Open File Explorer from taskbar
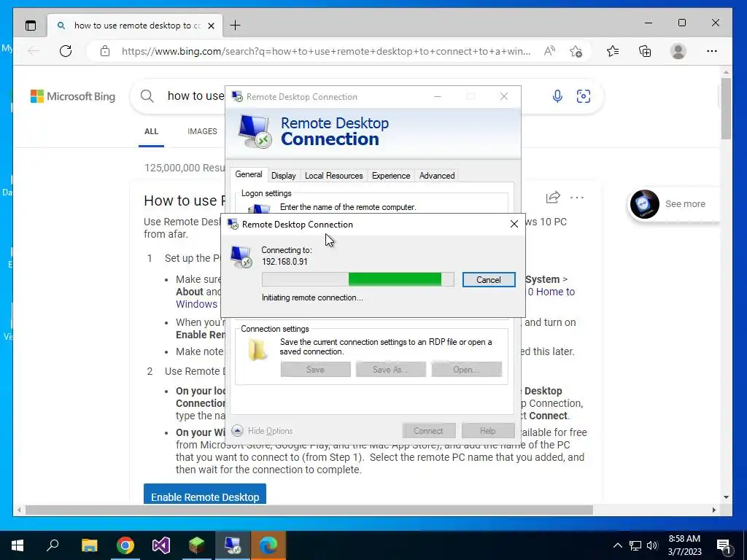The image size is (747, 560). pos(89,545)
